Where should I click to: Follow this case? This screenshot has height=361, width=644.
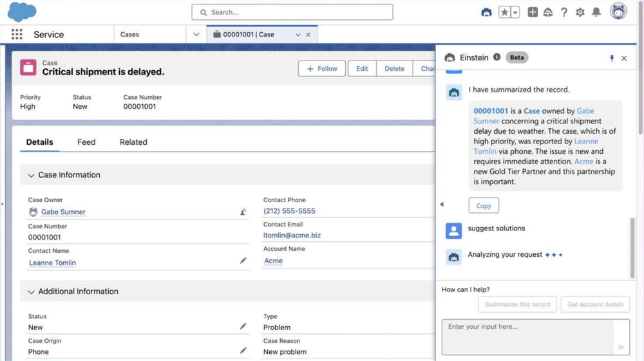point(321,68)
